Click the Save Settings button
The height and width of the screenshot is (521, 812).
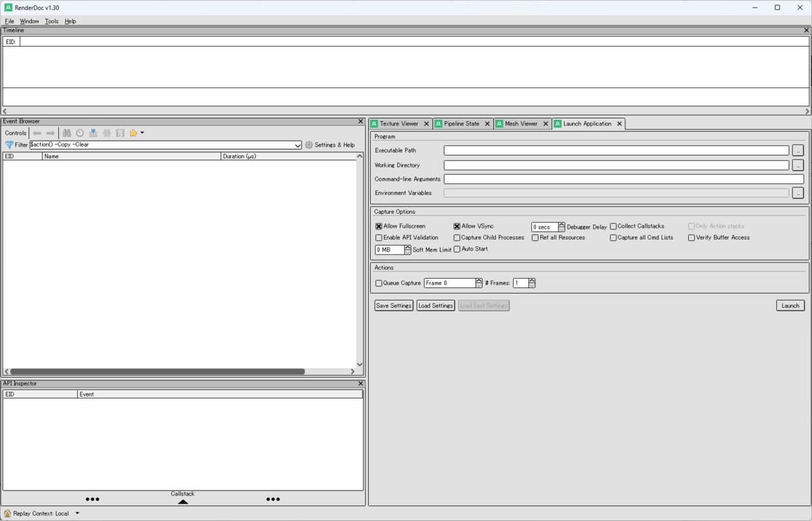(x=394, y=306)
